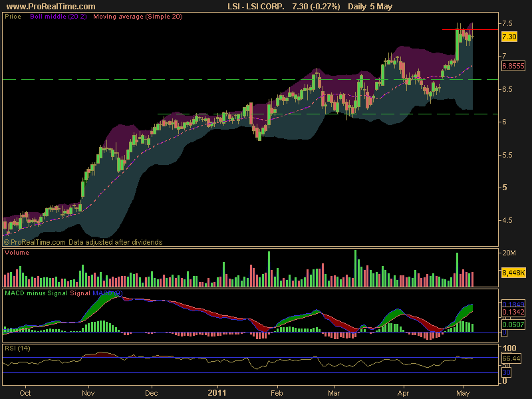Click the Boll middle (20 2) indicator label
Screen dimensions: 532x399
pyautogui.click(x=59, y=16)
